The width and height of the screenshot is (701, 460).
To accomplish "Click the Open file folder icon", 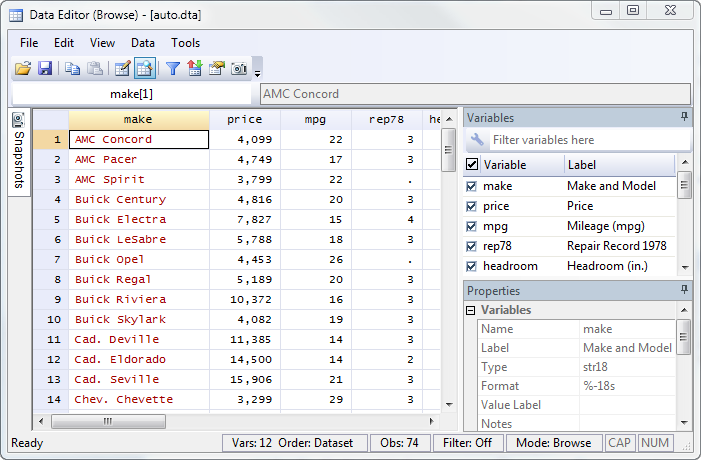I will pos(23,69).
